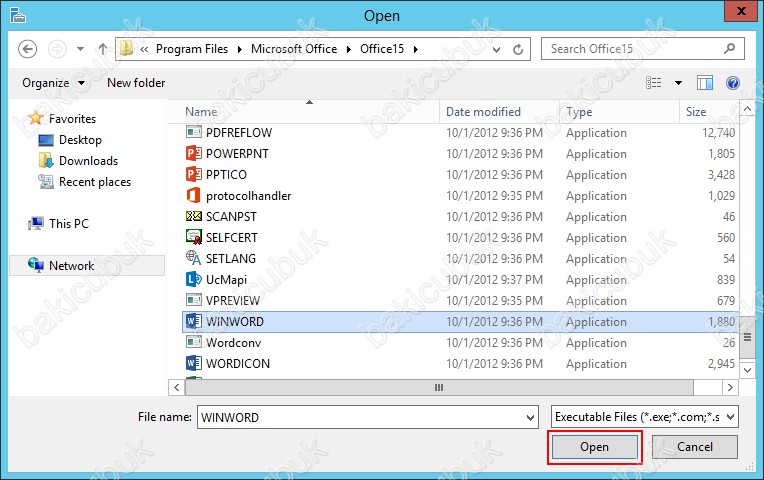Click the Cancel button
Viewport: 764px width, 480px height.
point(694,447)
